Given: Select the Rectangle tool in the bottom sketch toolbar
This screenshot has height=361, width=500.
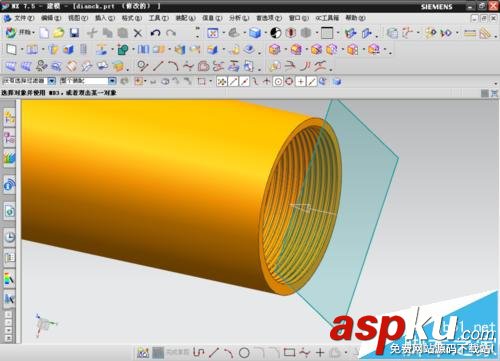Looking at the screenshot, I should coord(289,352).
